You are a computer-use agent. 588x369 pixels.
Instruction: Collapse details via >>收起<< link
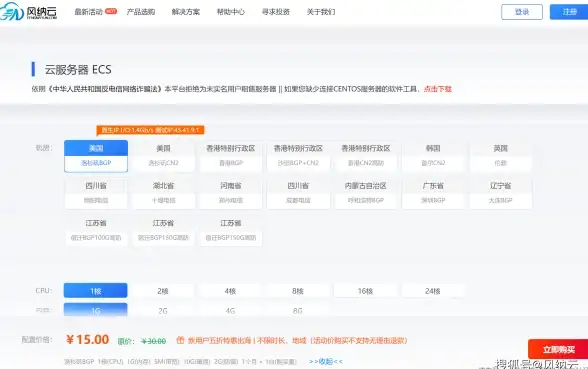point(326,362)
